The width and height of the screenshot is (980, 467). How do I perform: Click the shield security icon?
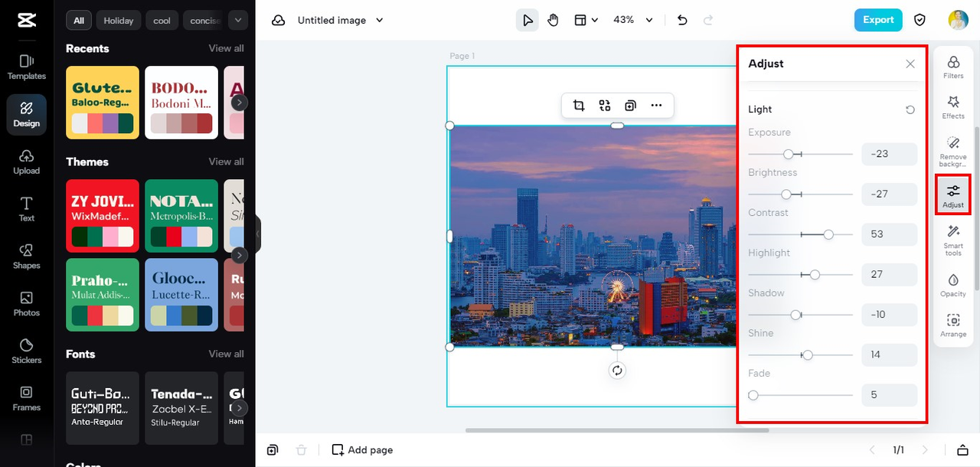coord(920,21)
